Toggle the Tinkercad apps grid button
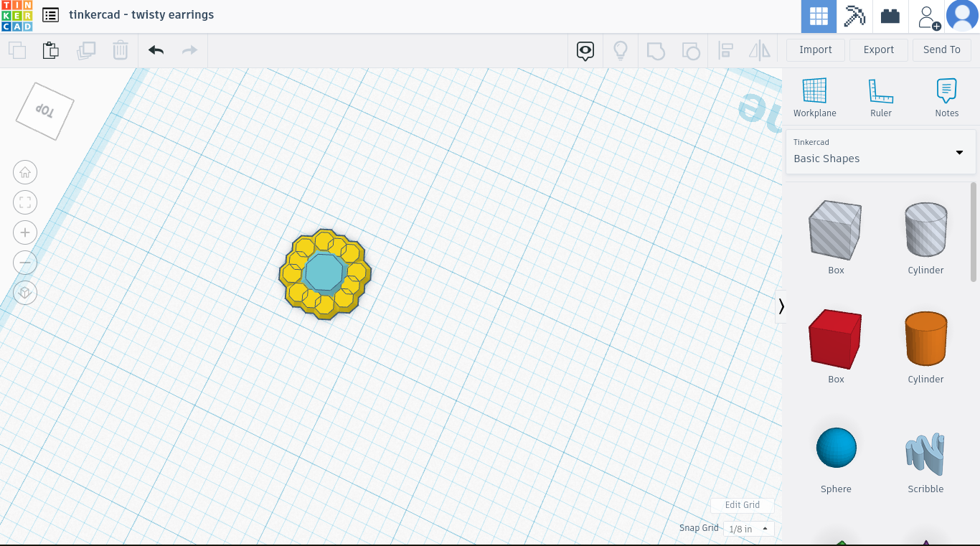The image size is (980, 546). (819, 15)
